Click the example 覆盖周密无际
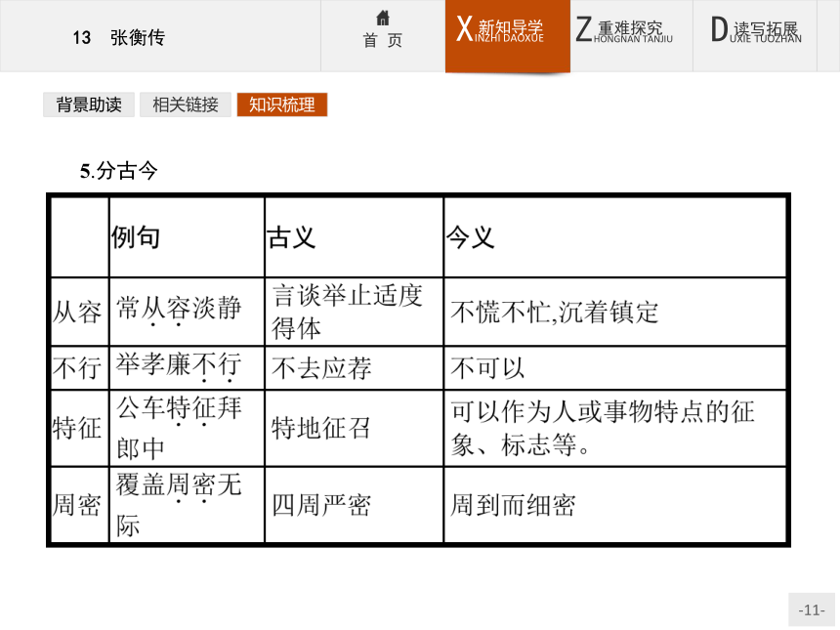This screenshot has width=840, height=630. click(x=179, y=505)
